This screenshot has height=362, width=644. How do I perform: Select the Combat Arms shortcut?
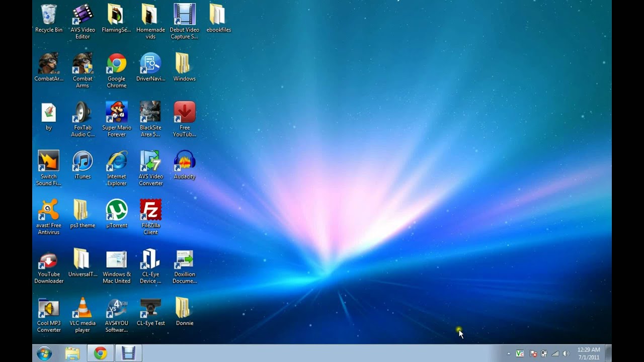[83, 70]
